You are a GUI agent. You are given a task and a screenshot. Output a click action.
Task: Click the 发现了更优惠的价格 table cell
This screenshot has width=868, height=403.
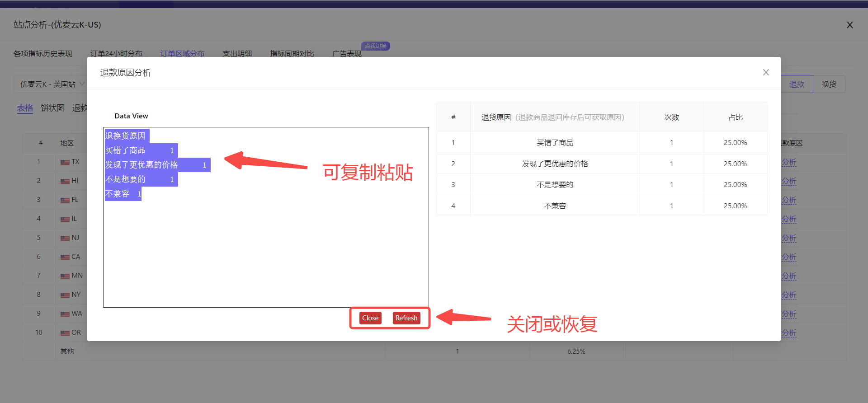tap(555, 164)
